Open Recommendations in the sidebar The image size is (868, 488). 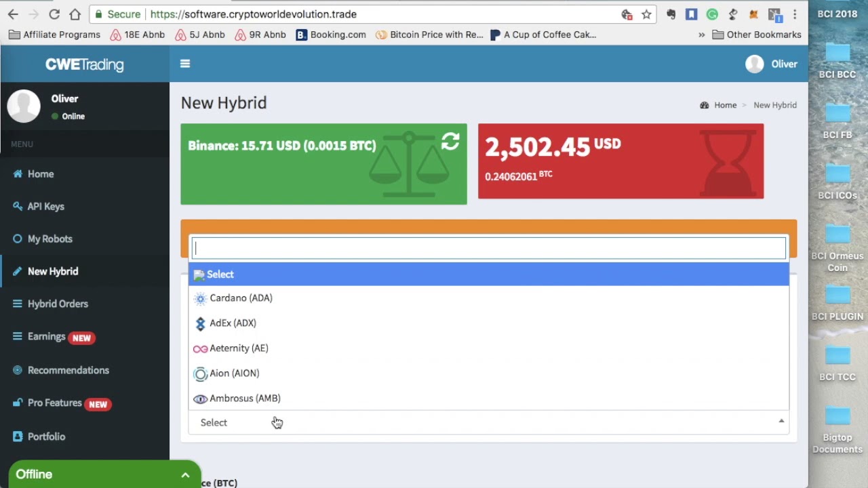pyautogui.click(x=85, y=370)
